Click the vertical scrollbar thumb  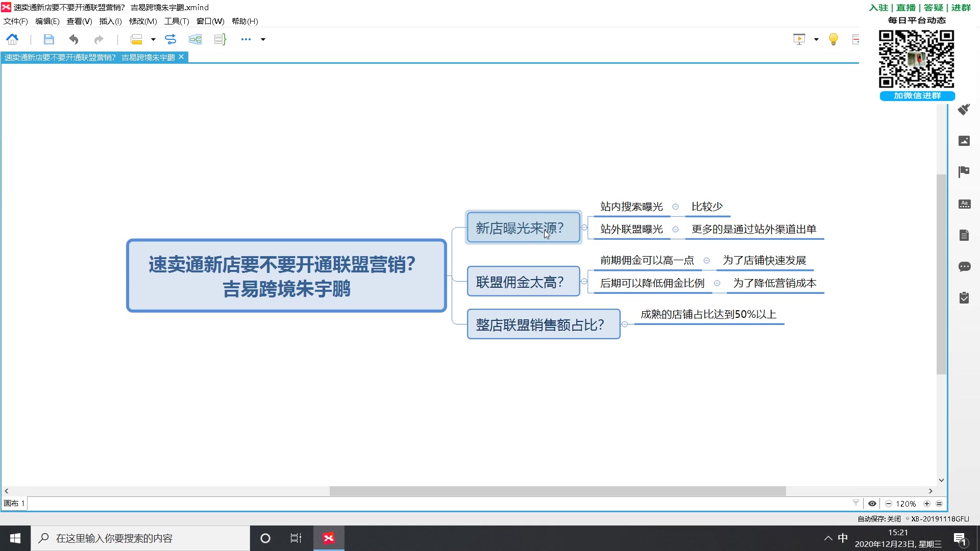(941, 274)
